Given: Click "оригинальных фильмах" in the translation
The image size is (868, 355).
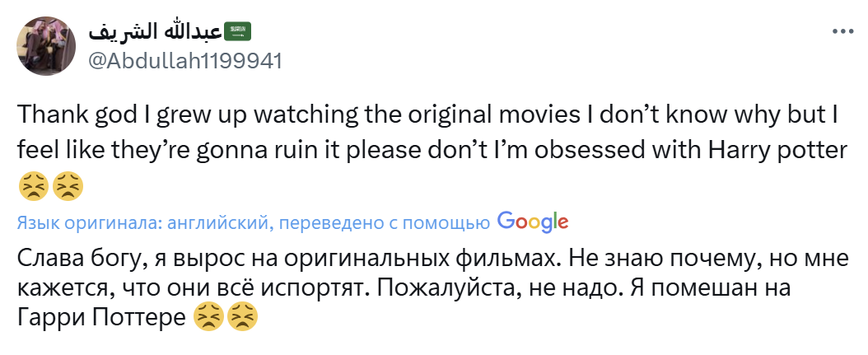Looking at the screenshot, I should pyautogui.click(x=439, y=259).
